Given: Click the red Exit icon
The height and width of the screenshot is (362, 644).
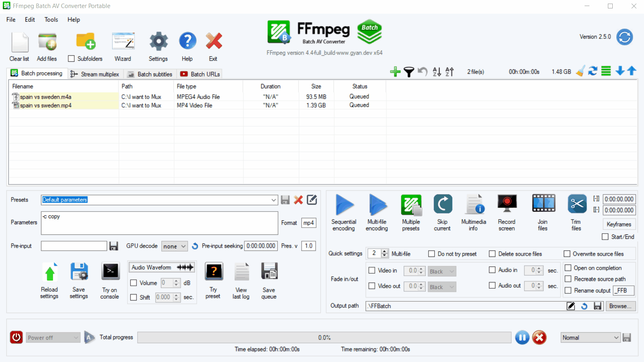Looking at the screenshot, I should tap(213, 41).
